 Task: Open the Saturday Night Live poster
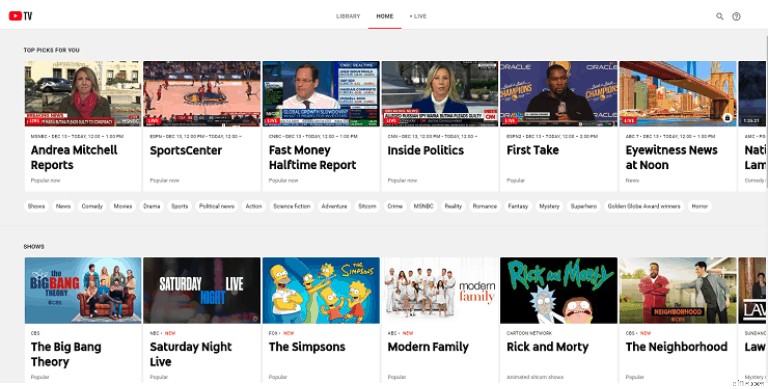(202, 290)
